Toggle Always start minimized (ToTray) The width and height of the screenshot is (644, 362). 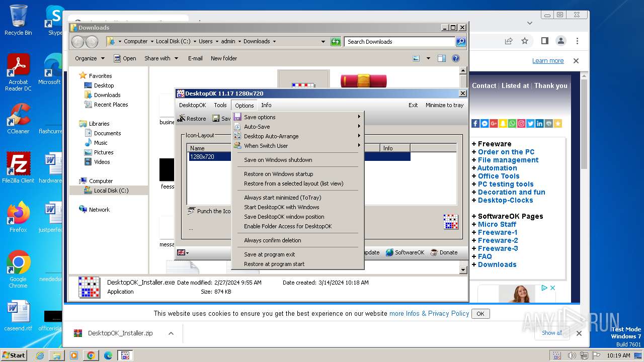tap(297, 198)
